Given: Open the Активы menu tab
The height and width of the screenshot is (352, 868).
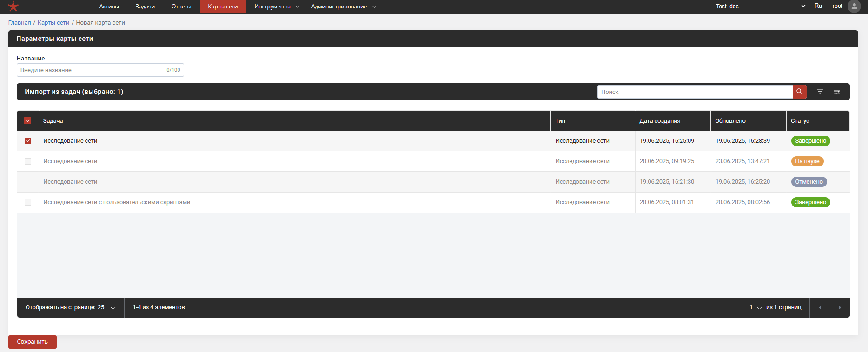Looking at the screenshot, I should pos(109,7).
